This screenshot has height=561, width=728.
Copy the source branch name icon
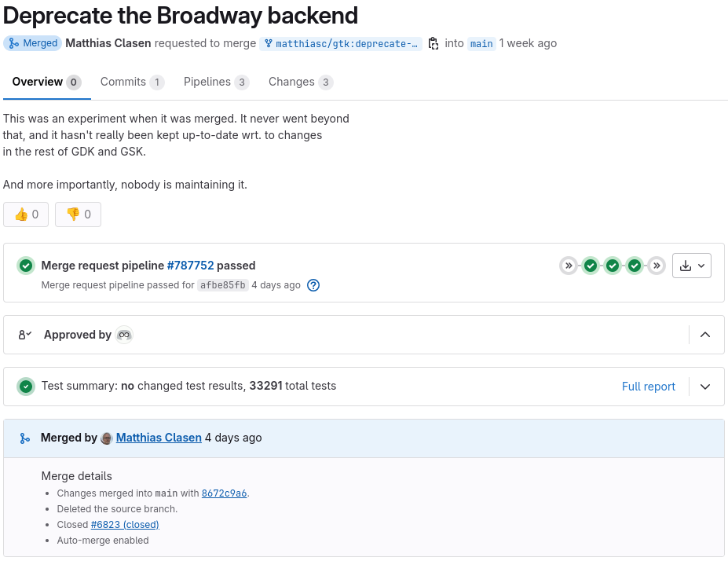click(433, 44)
